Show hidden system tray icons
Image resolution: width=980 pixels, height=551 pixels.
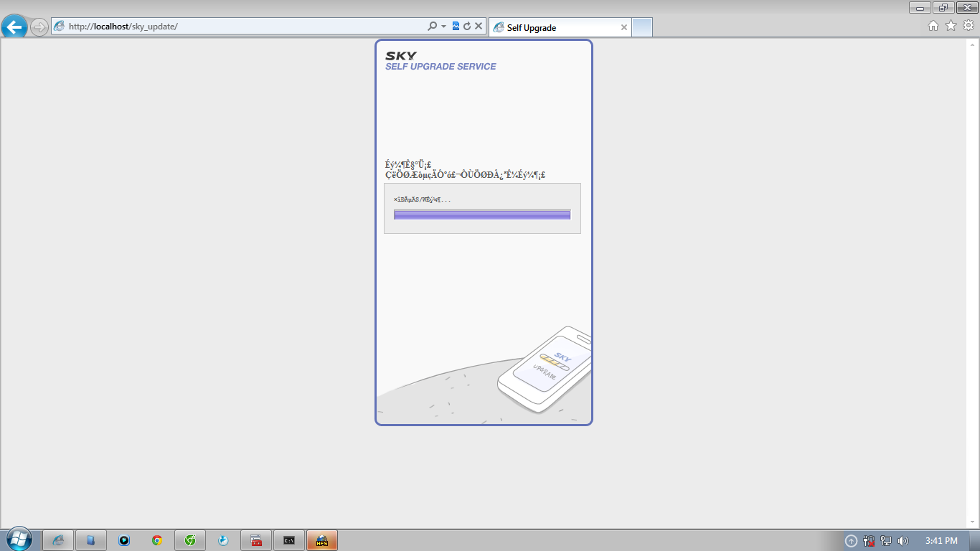pyautogui.click(x=851, y=541)
